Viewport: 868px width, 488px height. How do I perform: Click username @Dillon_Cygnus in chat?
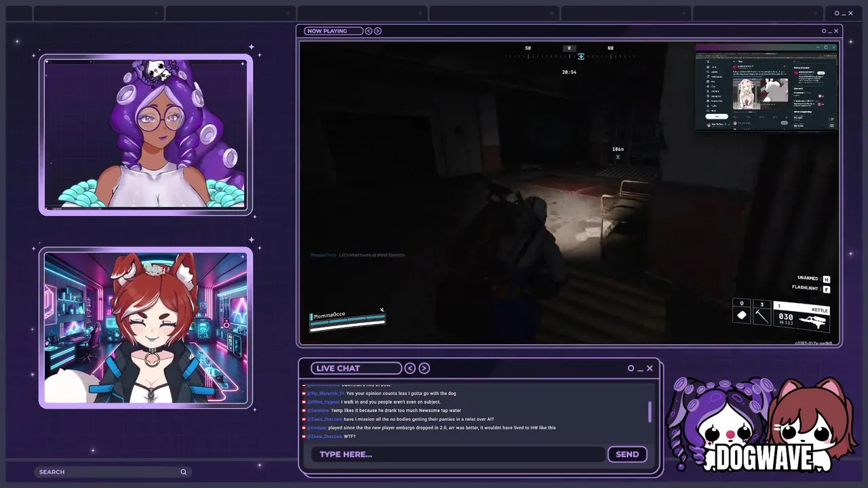(323, 402)
